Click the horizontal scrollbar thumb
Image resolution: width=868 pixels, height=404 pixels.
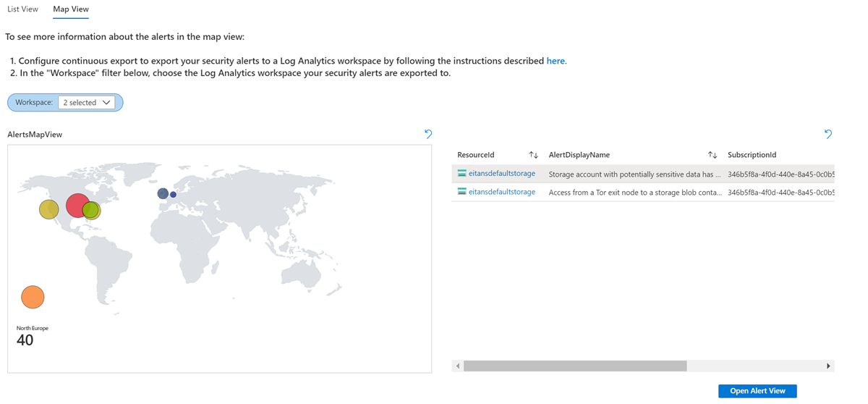click(x=575, y=366)
